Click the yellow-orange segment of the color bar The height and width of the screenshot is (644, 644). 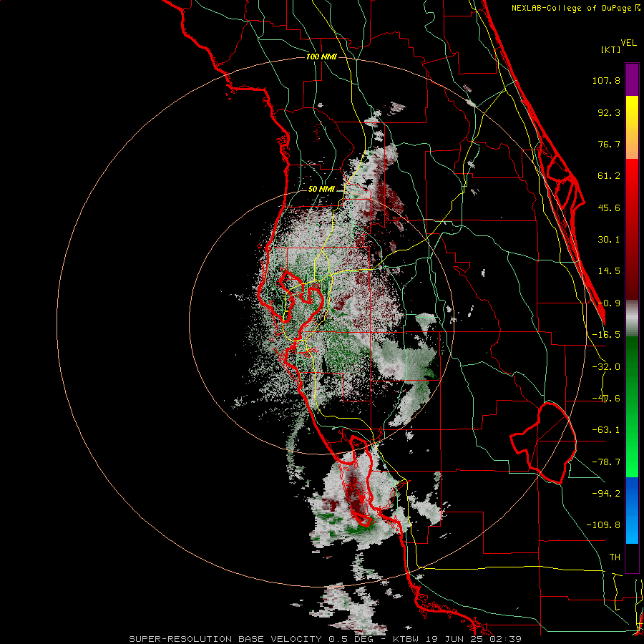tap(632, 127)
